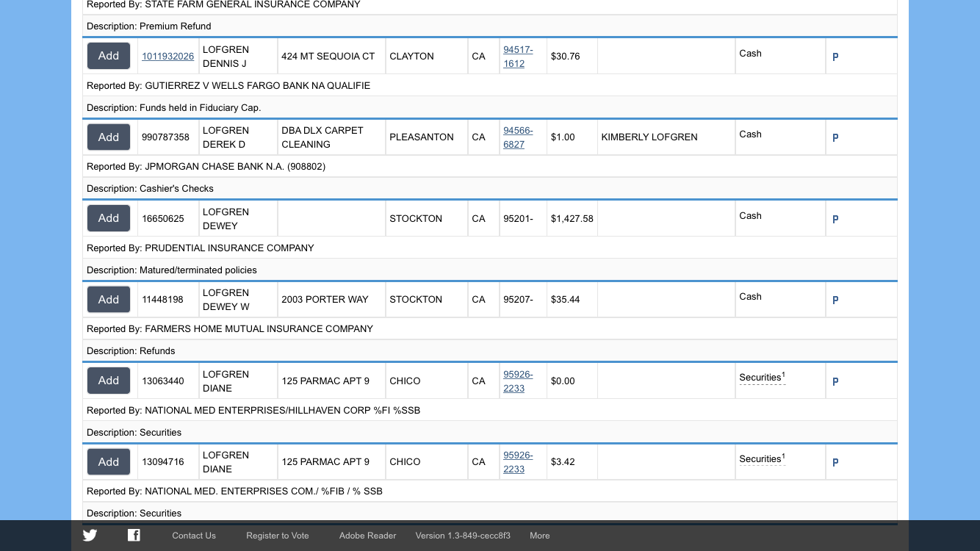Open ZIP link 95926-2233 in $3.42 row
The image size is (980, 551).
coord(518,462)
